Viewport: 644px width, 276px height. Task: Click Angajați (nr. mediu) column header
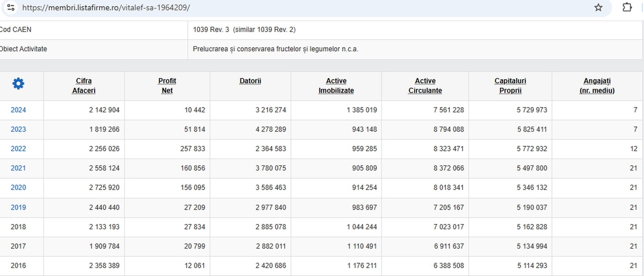(x=597, y=86)
